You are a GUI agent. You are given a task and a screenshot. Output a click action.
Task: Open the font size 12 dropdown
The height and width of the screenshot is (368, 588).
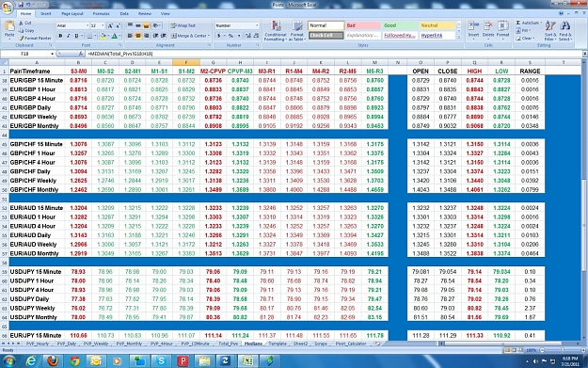(103, 25)
